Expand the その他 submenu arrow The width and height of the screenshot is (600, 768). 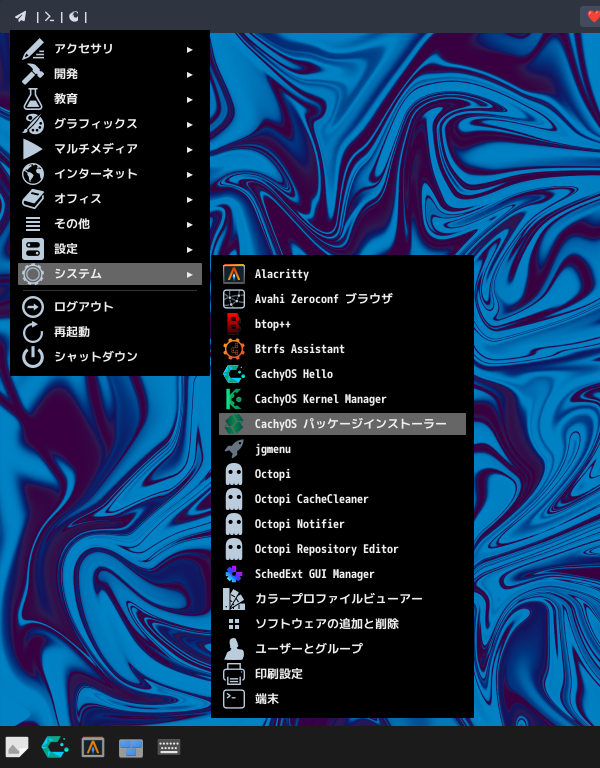(x=190, y=224)
